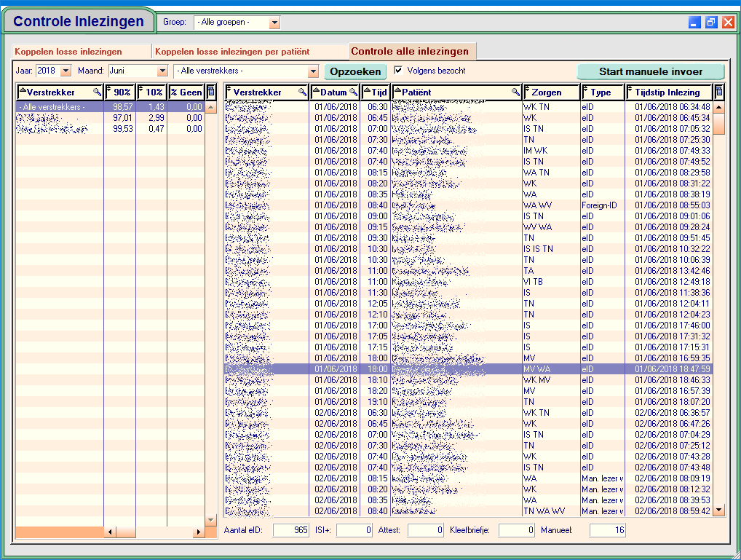Click search icon in left Verstrekker header

pyautogui.click(x=97, y=92)
